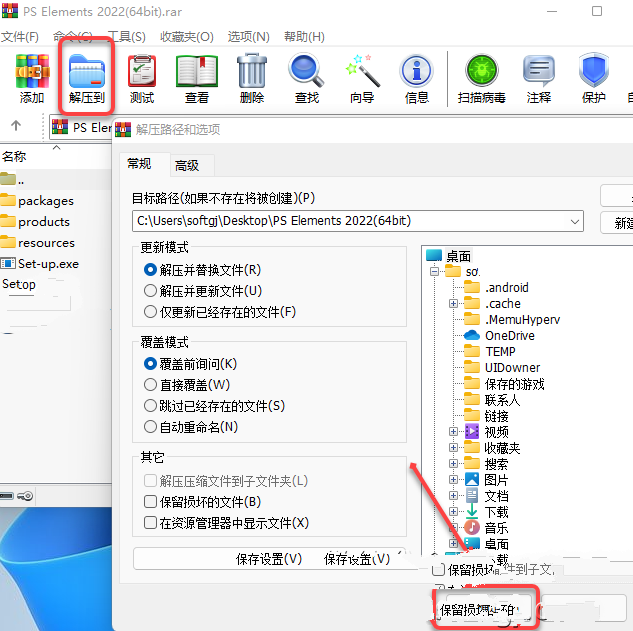Select 音乐 (Music) folder in tree
The width and height of the screenshot is (633, 631).
(x=486, y=528)
